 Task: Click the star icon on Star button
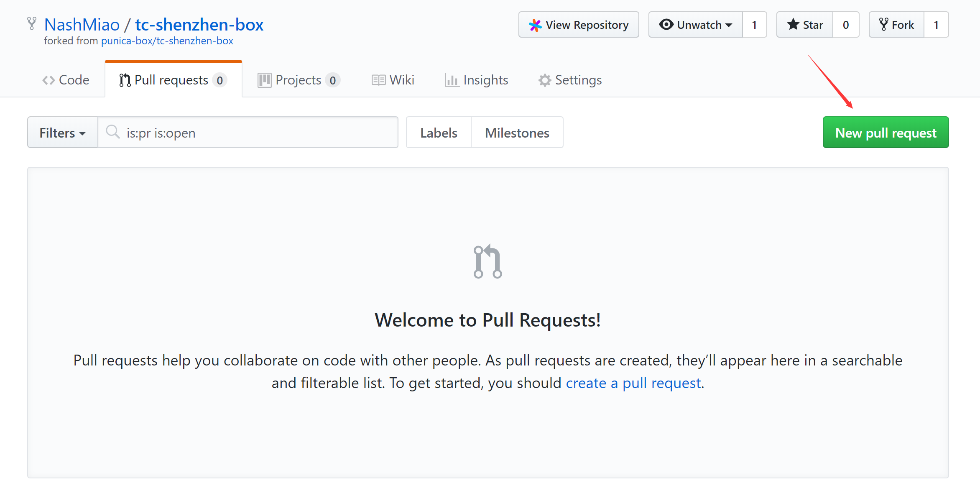tap(793, 25)
